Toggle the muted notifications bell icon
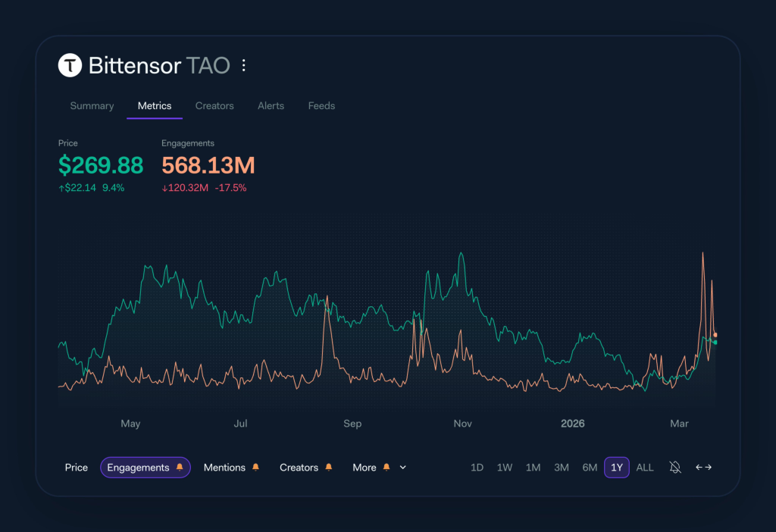 675,468
